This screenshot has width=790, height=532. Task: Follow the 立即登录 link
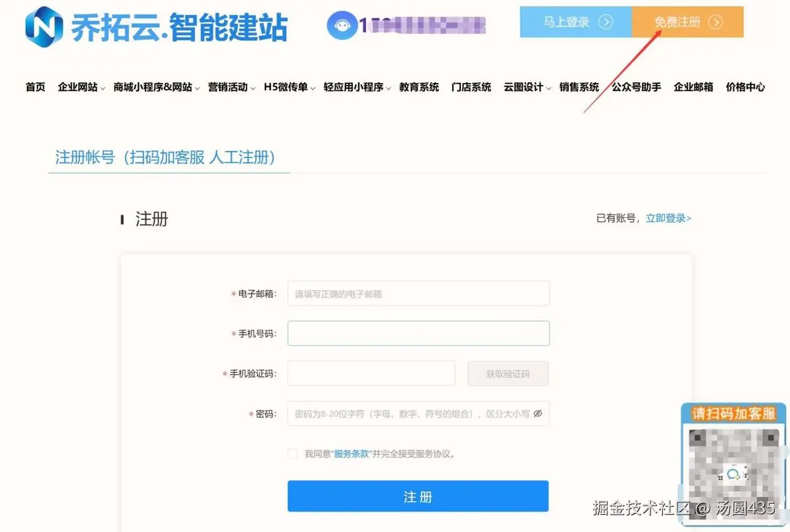pos(668,218)
